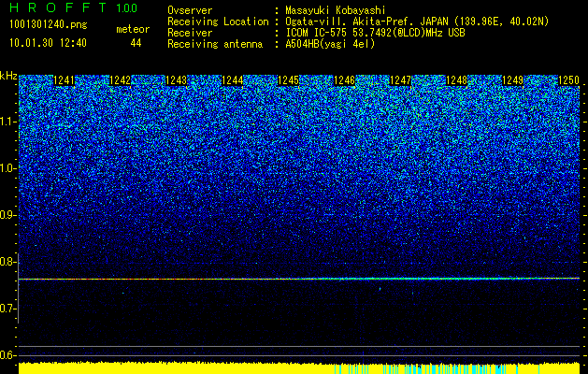588x374 pixels.
Task: Click the 1250 time marker
Action: click(569, 80)
